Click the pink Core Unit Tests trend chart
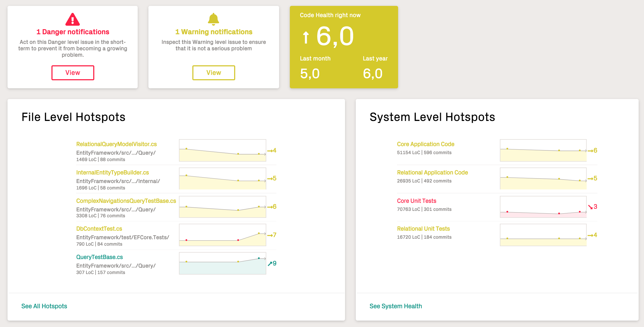 (543, 207)
